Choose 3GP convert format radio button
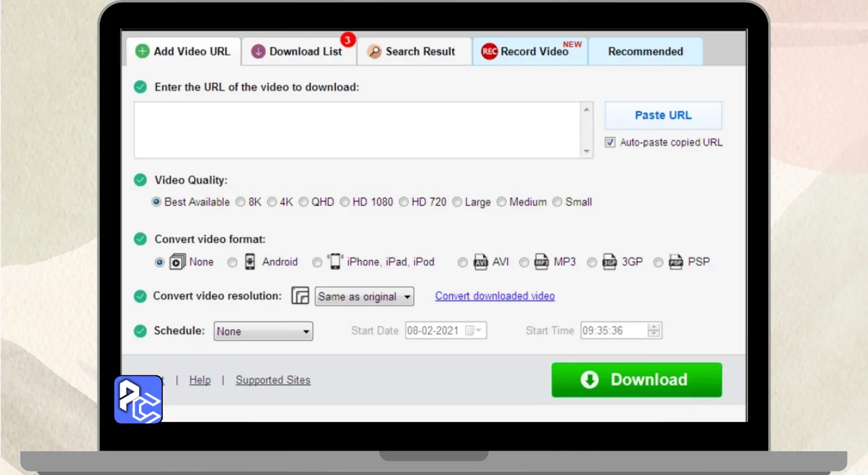868x475 pixels. [592, 262]
